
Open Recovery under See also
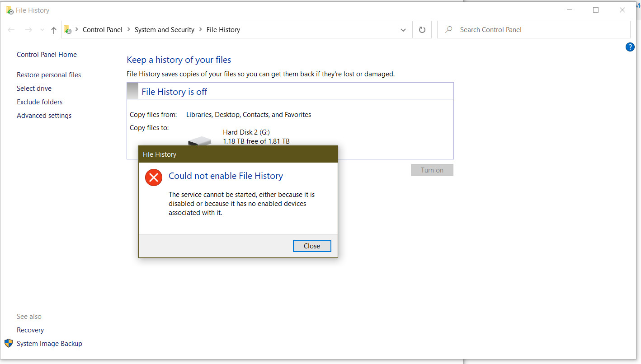click(x=30, y=330)
